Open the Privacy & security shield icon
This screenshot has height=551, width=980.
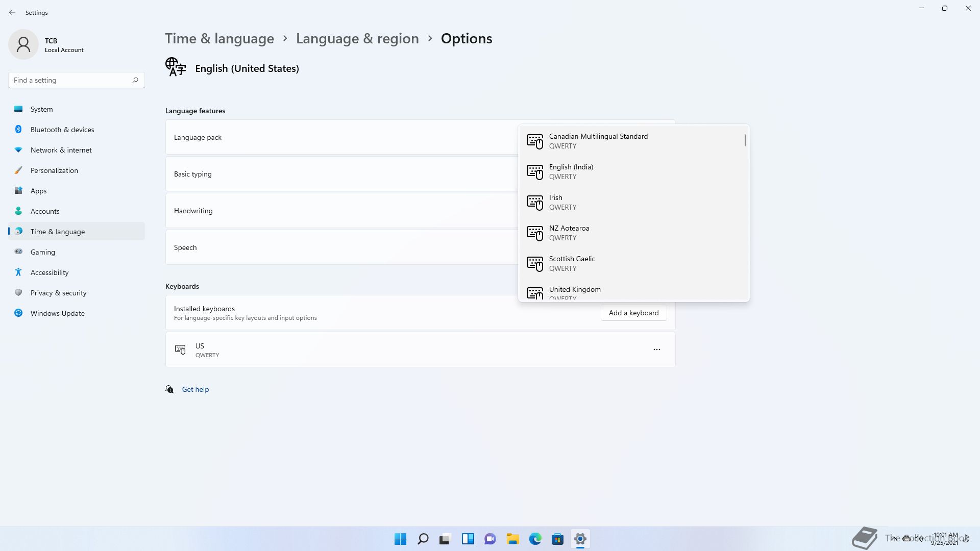tap(18, 293)
